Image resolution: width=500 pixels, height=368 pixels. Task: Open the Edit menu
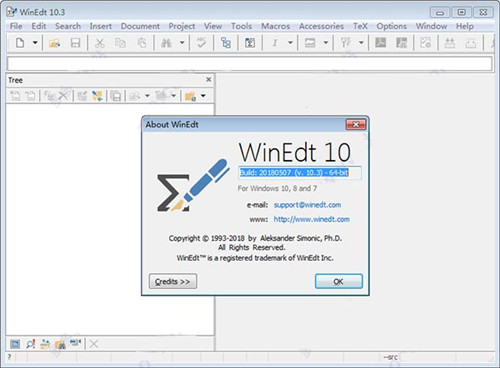(x=39, y=26)
